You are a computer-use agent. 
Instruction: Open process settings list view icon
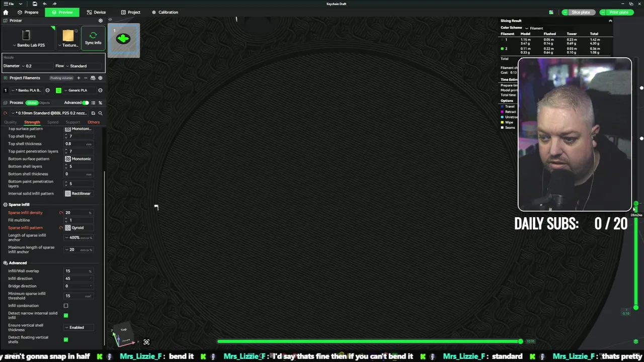(x=93, y=103)
